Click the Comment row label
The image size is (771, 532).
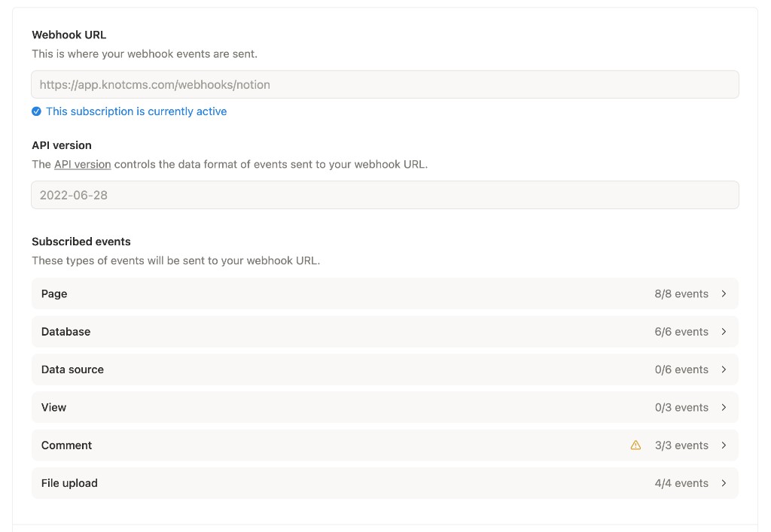tap(66, 445)
